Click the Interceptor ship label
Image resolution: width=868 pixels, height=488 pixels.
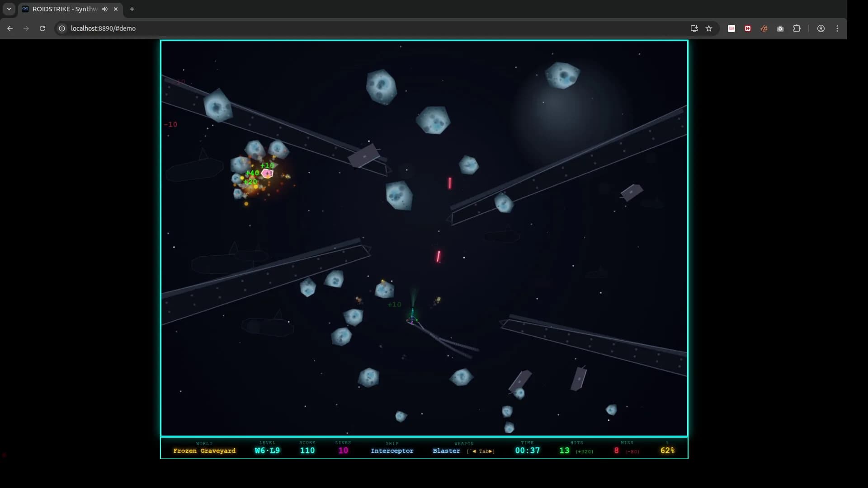[392, 451]
